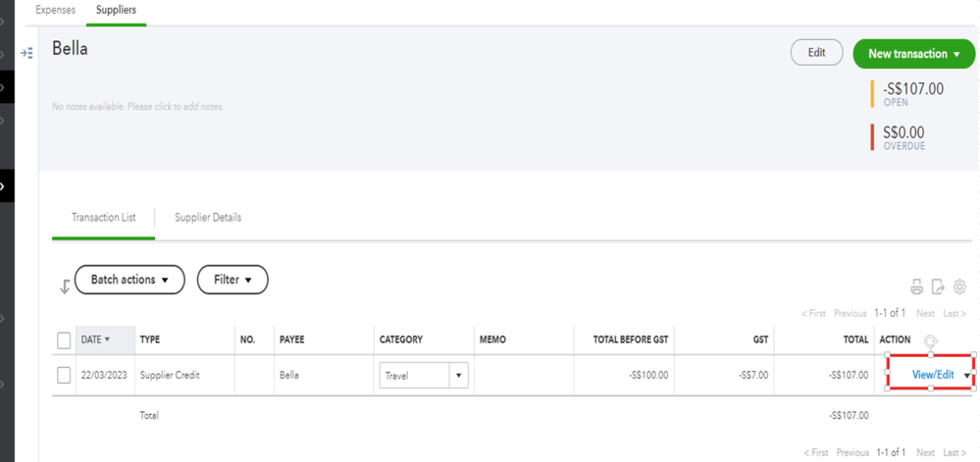Image resolution: width=980 pixels, height=462 pixels.
Task: Open the table settings gear icon
Action: click(959, 286)
